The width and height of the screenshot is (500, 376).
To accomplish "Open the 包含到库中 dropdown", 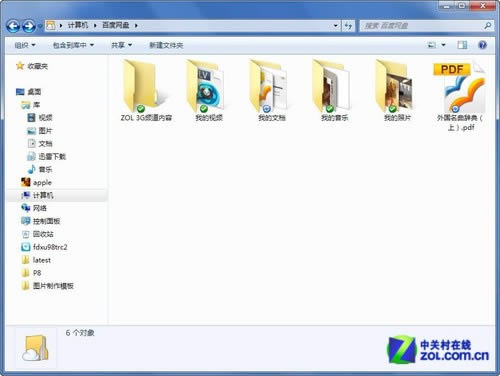I will (x=73, y=45).
